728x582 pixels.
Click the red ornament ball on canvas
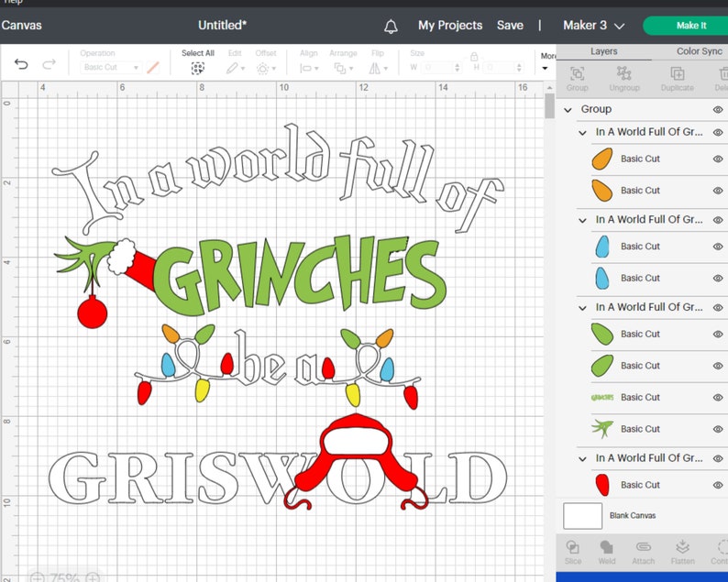tap(92, 313)
